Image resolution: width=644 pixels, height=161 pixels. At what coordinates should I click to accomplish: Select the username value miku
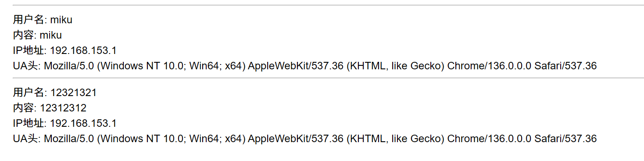coord(61,20)
